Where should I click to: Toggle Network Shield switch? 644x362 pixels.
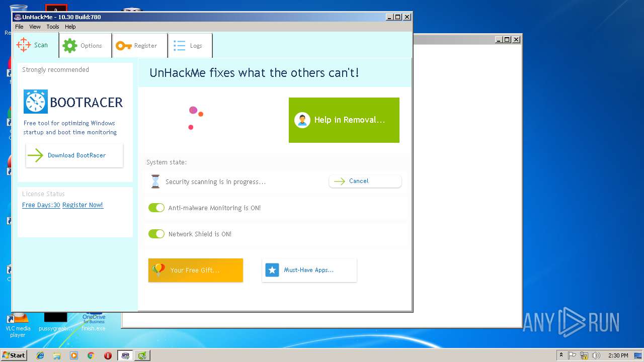pos(156,234)
